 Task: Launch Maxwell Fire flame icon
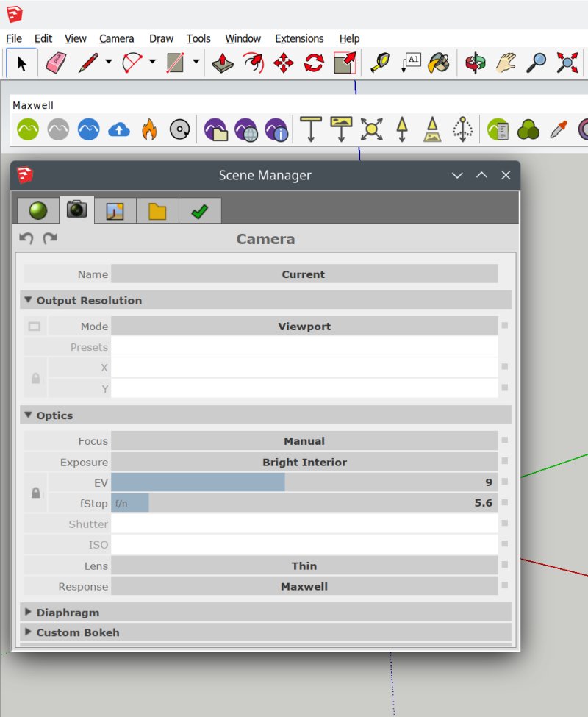point(149,129)
